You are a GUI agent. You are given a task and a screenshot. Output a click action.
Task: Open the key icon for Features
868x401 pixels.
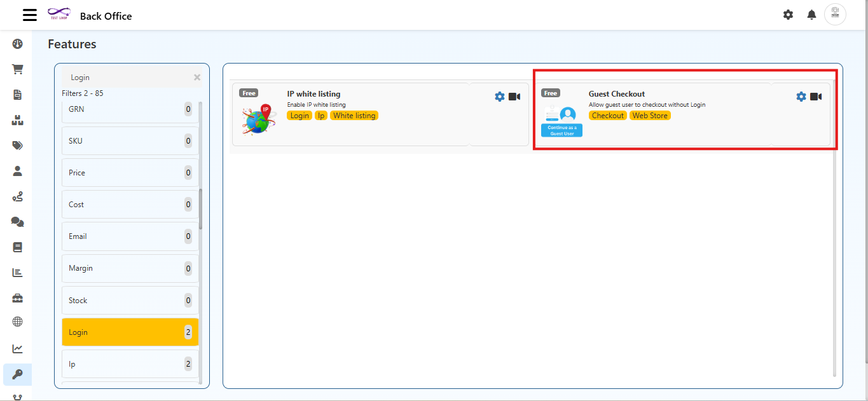click(17, 374)
